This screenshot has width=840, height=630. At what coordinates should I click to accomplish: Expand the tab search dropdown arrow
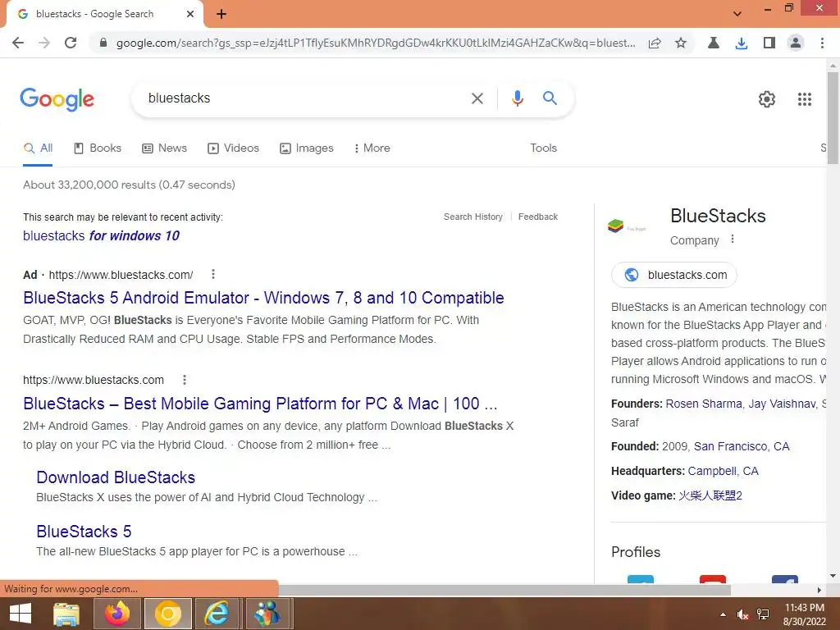point(737,13)
